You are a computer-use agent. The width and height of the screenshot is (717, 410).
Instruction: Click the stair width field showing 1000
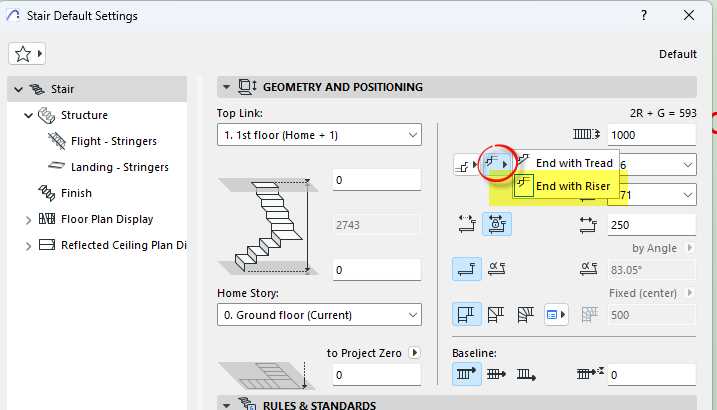pyautogui.click(x=652, y=135)
